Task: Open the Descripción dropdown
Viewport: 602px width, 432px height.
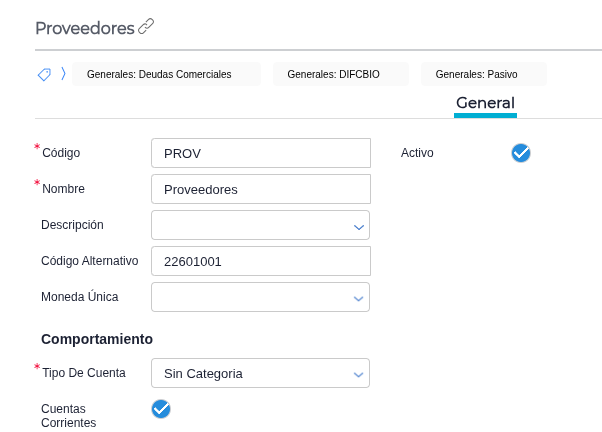Action: pyautogui.click(x=260, y=225)
